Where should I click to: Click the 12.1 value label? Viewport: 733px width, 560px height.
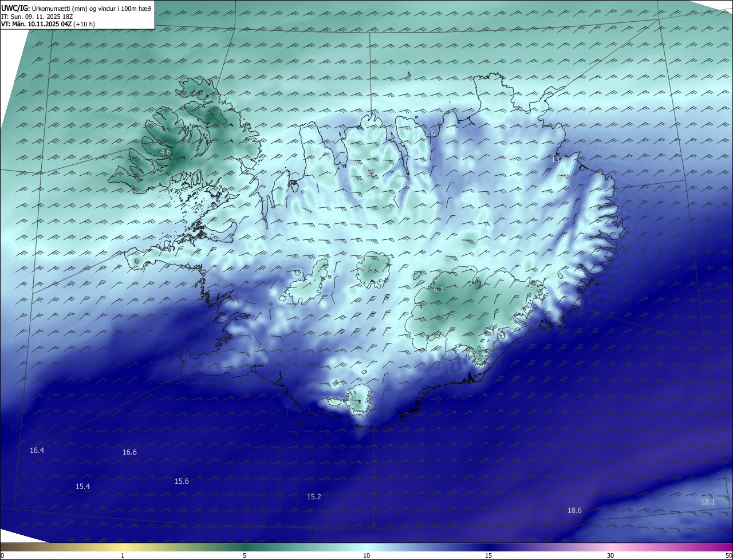click(x=708, y=502)
